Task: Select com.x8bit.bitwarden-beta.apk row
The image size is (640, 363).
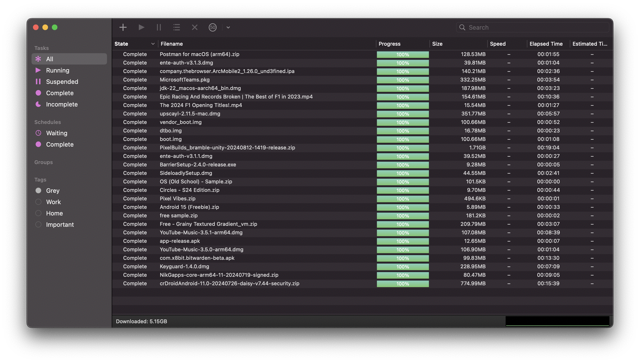Action: click(362, 258)
